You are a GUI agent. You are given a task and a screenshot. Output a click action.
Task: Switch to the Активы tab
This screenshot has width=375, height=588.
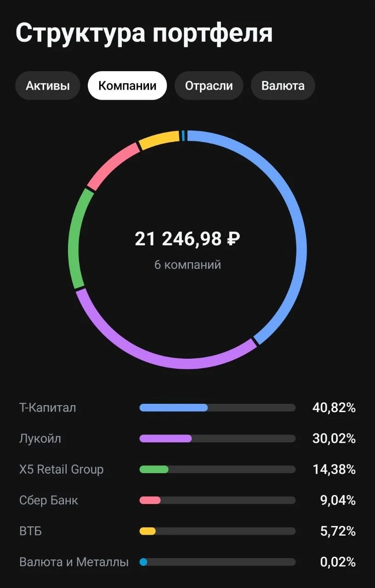pos(48,85)
